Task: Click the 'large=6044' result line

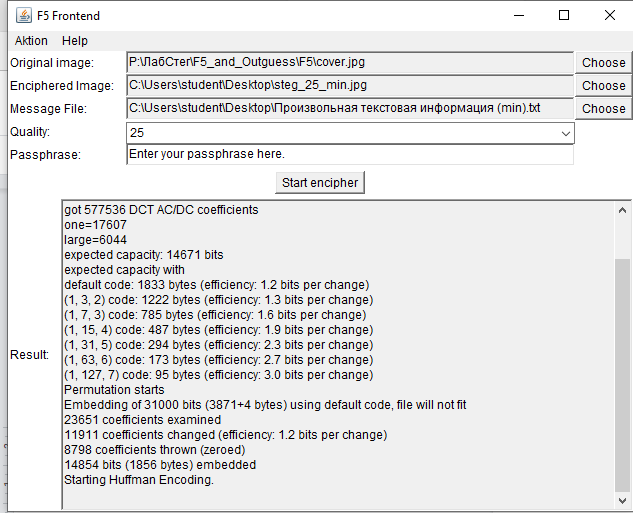Action: (95, 240)
